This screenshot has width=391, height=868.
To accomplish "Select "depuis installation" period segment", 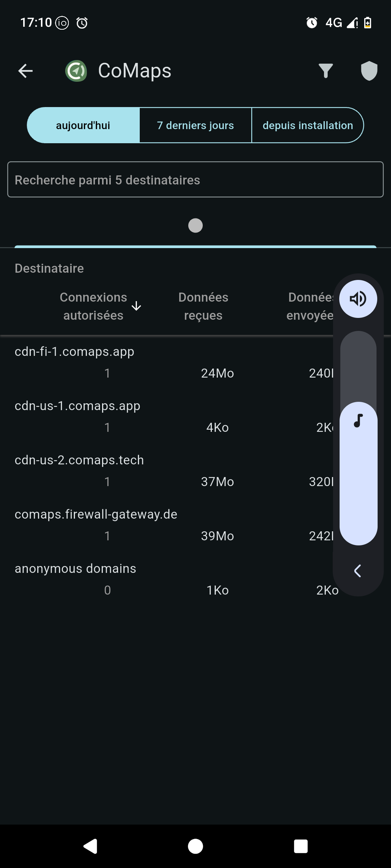I will tap(308, 125).
